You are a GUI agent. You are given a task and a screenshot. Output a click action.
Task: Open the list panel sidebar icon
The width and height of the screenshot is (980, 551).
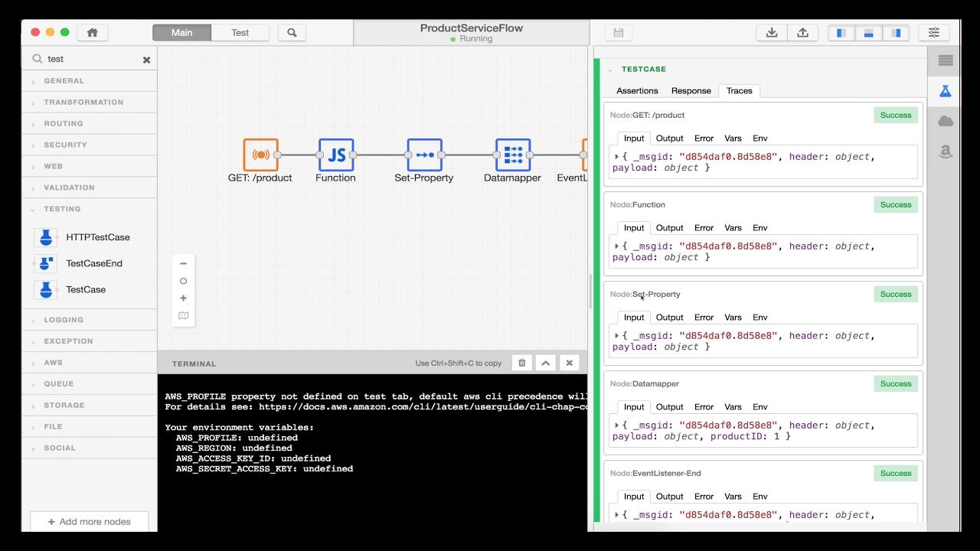pyautogui.click(x=945, y=60)
